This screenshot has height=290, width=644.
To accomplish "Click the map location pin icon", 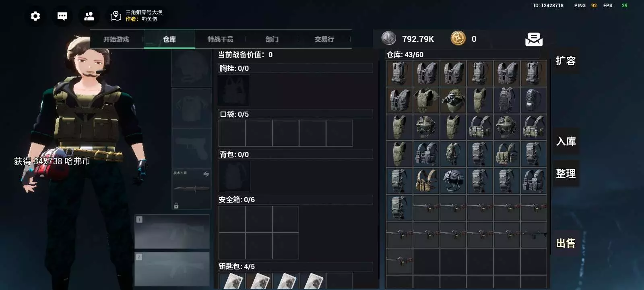I will tap(116, 16).
